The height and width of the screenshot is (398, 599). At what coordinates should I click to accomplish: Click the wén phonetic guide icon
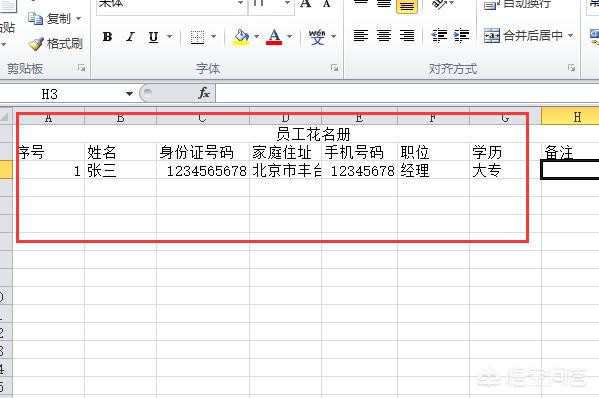click(317, 37)
